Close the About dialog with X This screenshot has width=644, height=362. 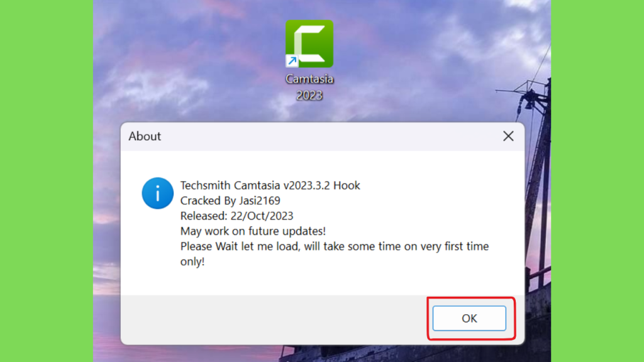[x=508, y=136]
